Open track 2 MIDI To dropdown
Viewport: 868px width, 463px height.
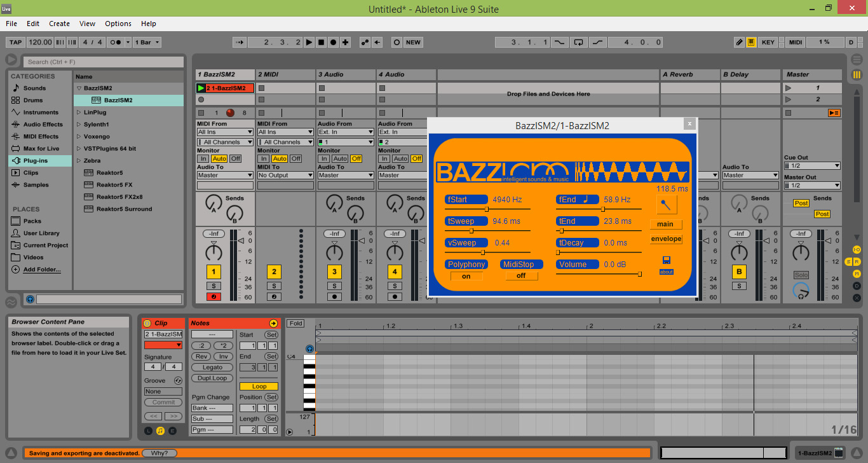(x=285, y=175)
